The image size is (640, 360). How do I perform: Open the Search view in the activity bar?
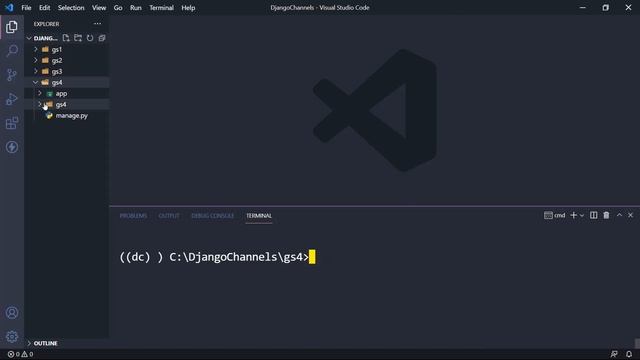click(x=12, y=51)
